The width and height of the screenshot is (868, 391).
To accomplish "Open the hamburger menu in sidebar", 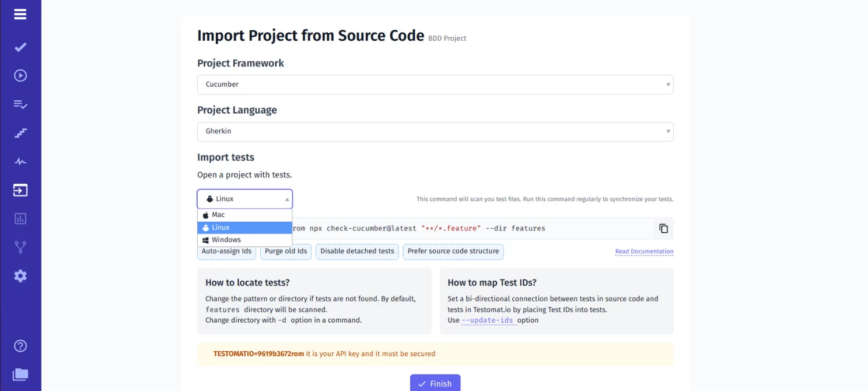I will point(20,15).
